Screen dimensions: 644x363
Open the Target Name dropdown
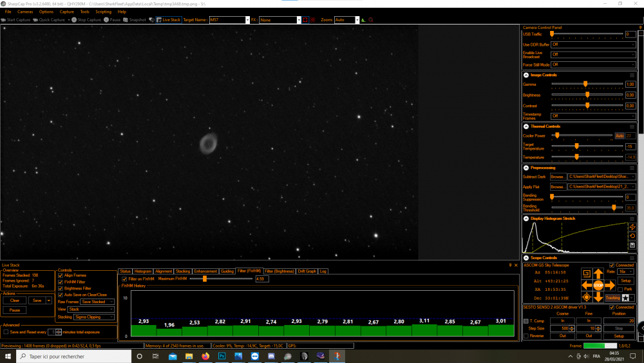pos(247,20)
